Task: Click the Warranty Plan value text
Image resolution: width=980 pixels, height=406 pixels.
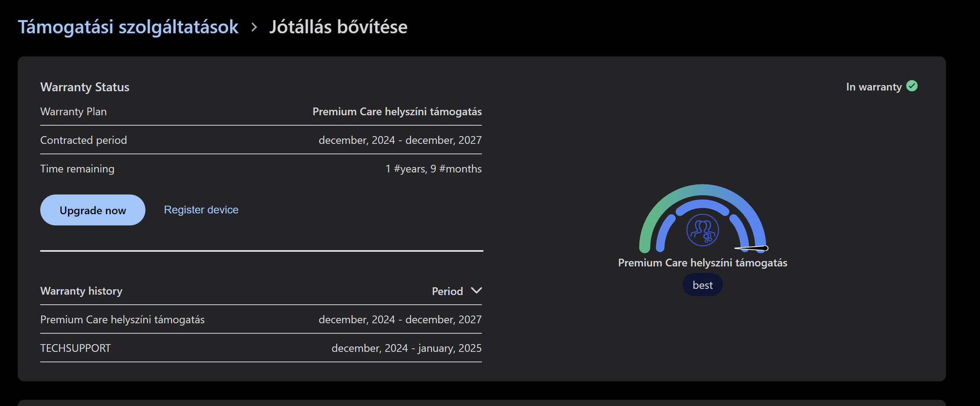Action: [x=397, y=111]
